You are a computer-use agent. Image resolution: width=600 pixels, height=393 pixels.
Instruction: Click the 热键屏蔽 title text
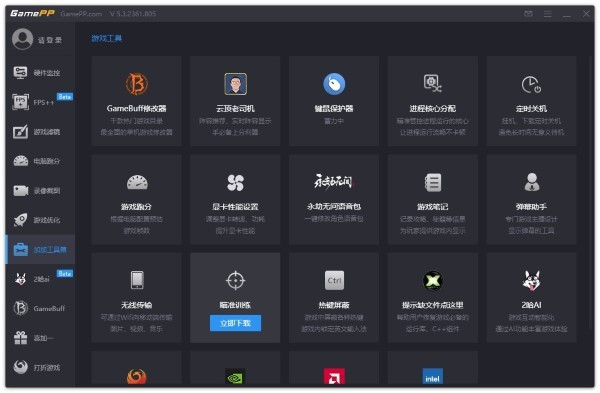pyautogui.click(x=334, y=305)
